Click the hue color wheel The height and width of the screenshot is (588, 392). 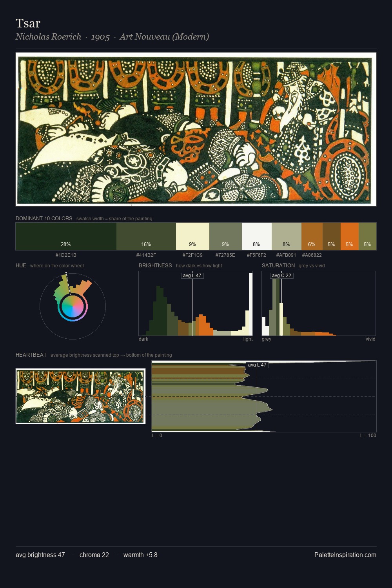click(73, 306)
